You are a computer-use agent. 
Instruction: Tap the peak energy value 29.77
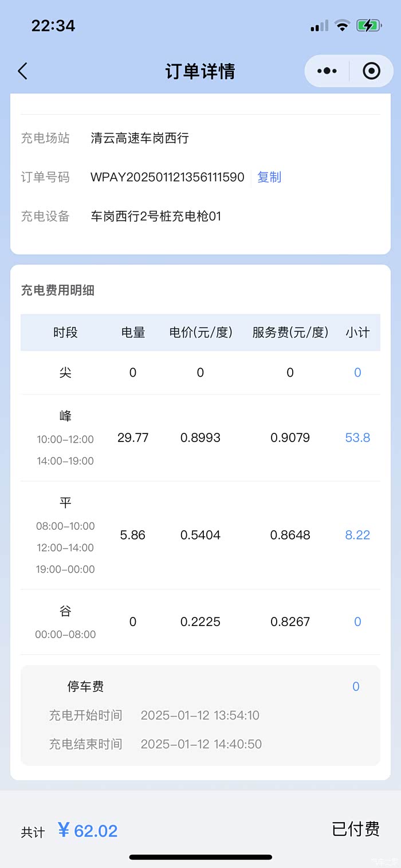point(133,438)
